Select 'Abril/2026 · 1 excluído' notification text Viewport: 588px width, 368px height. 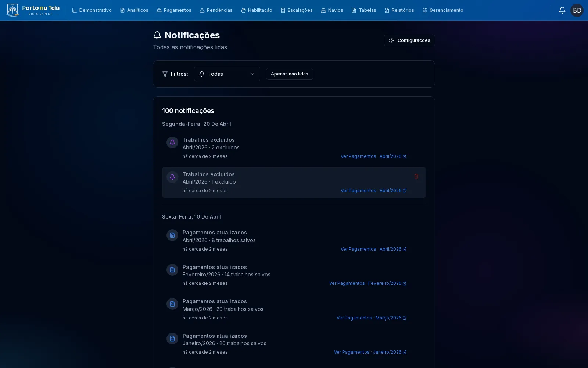(x=209, y=182)
